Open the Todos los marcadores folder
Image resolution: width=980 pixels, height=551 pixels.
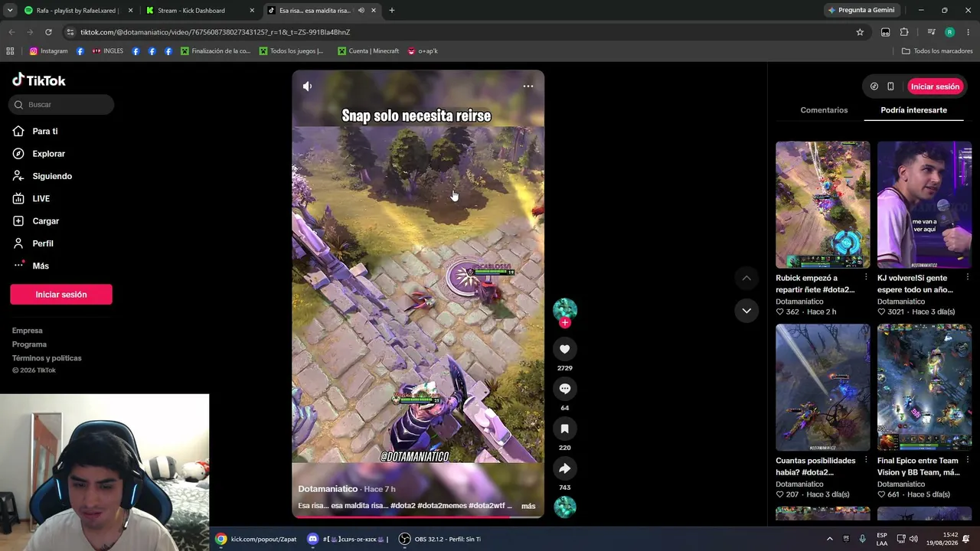tap(937, 51)
